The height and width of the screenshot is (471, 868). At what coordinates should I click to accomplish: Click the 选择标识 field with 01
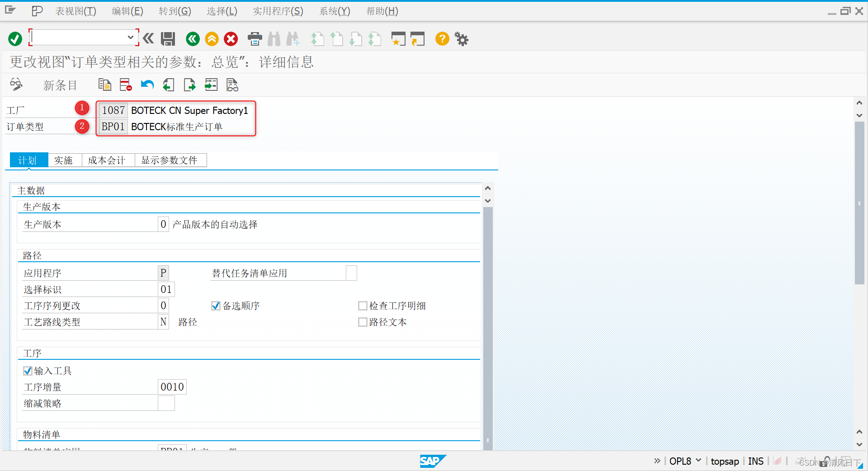[166, 289]
